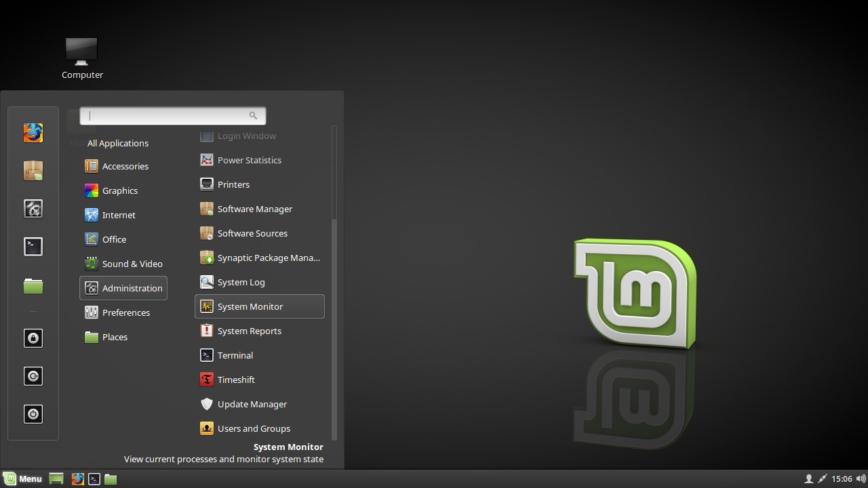Click the System Reports icon
Image resolution: width=868 pixels, height=488 pixels.
pyautogui.click(x=207, y=331)
